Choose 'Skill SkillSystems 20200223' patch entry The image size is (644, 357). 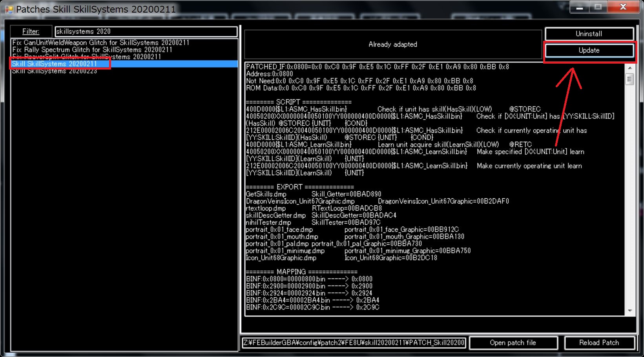55,71
